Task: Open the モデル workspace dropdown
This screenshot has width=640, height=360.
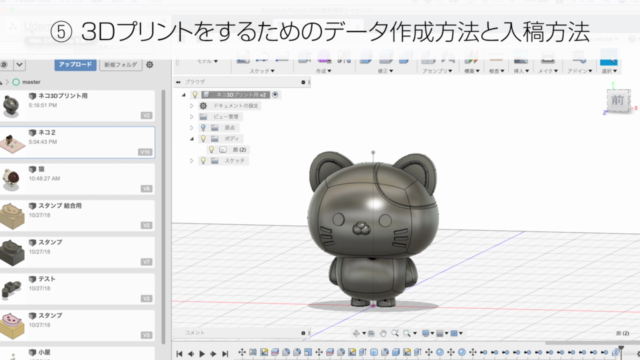Action: click(207, 61)
